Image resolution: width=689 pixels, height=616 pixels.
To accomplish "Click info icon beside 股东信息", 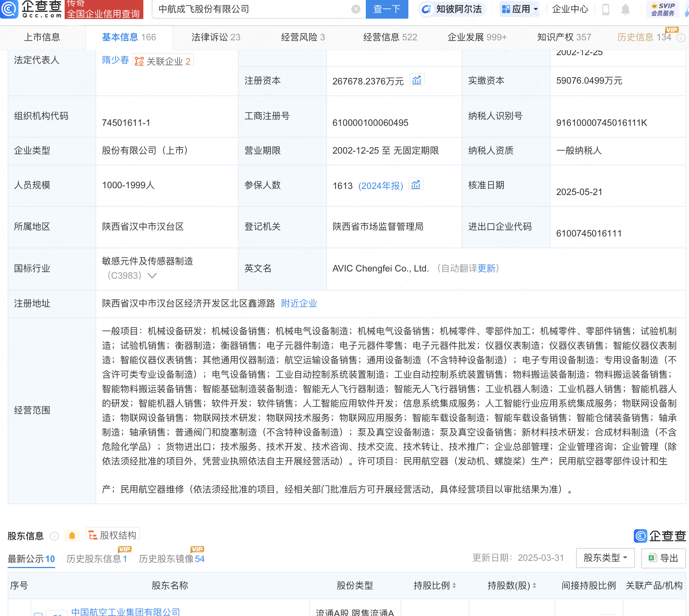I will click(x=54, y=536).
